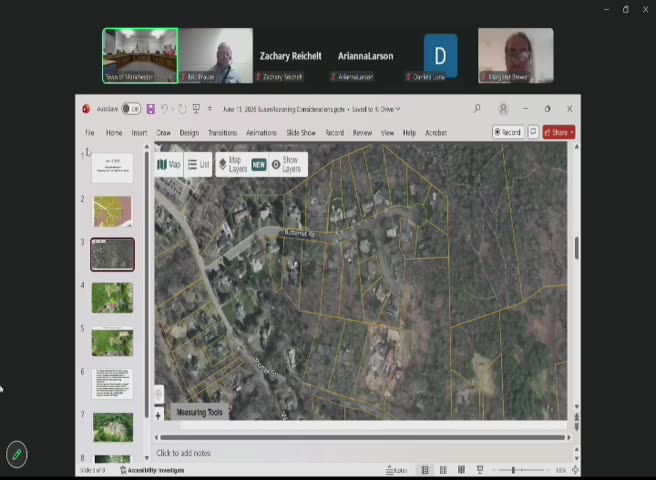
Task: Open the File menu
Action: (x=90, y=133)
